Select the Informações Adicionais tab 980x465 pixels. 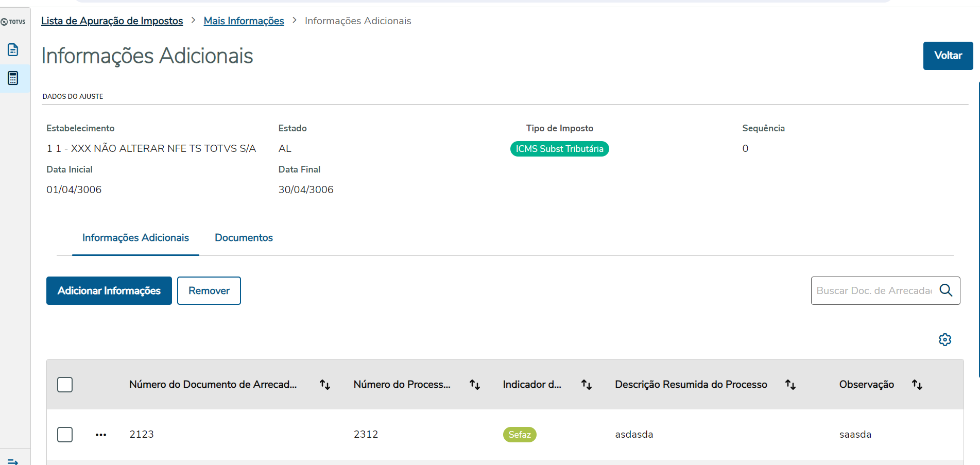coord(135,238)
